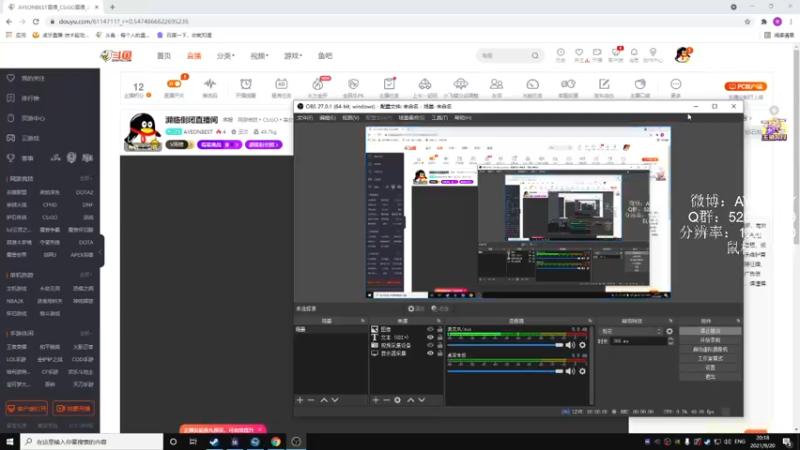
Task: Open the followed heart icon in Douyu header
Action: [579, 53]
